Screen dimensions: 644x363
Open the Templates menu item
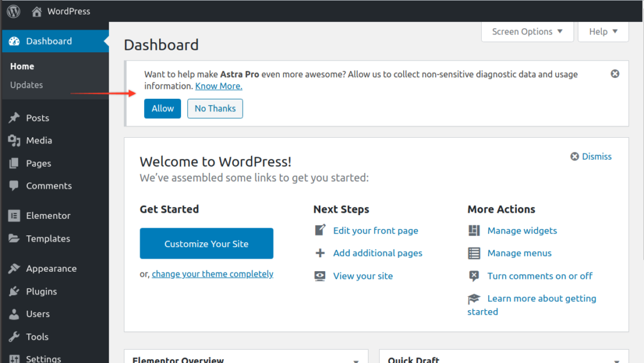point(48,238)
